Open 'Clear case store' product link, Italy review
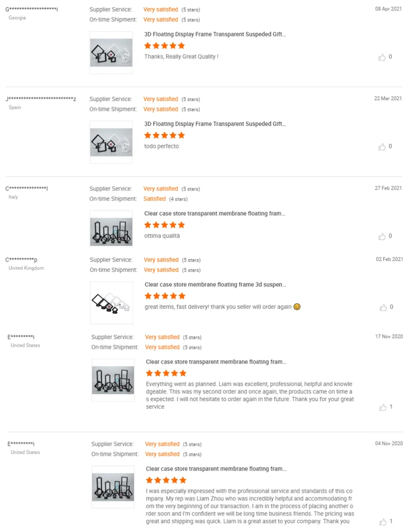The width and height of the screenshot is (409, 532). [x=215, y=214]
